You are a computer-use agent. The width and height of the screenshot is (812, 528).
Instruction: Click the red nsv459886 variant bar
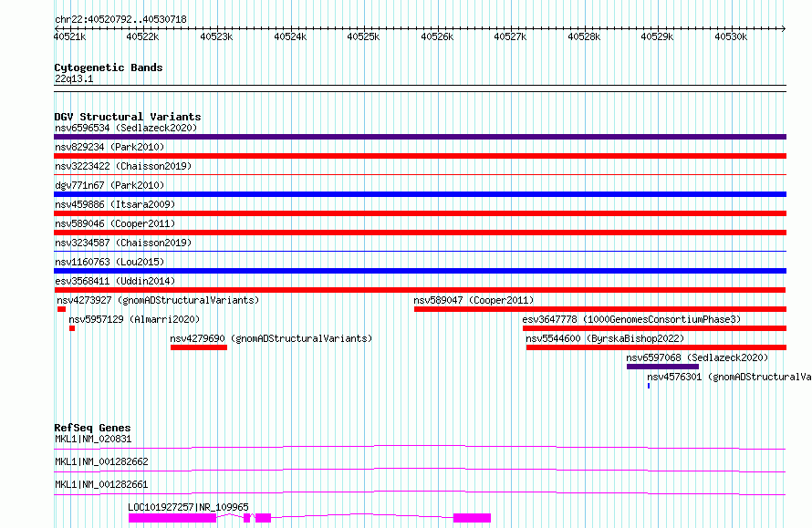pos(420,213)
